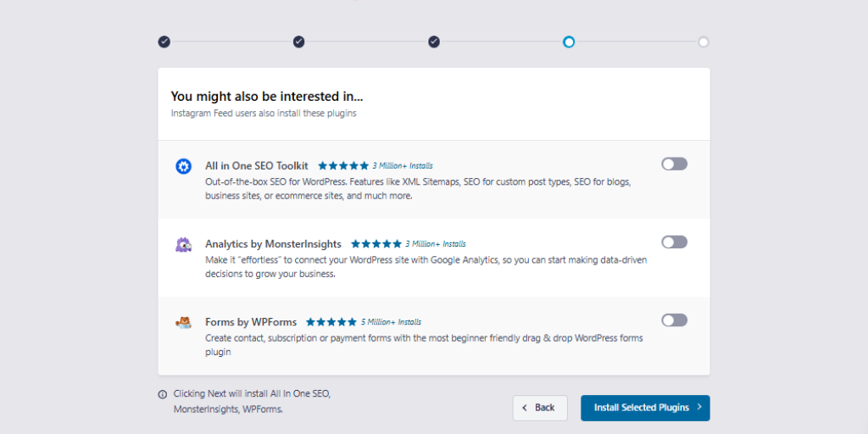Click the MonsterInsights five-star rating
868x434 pixels.
click(x=376, y=243)
